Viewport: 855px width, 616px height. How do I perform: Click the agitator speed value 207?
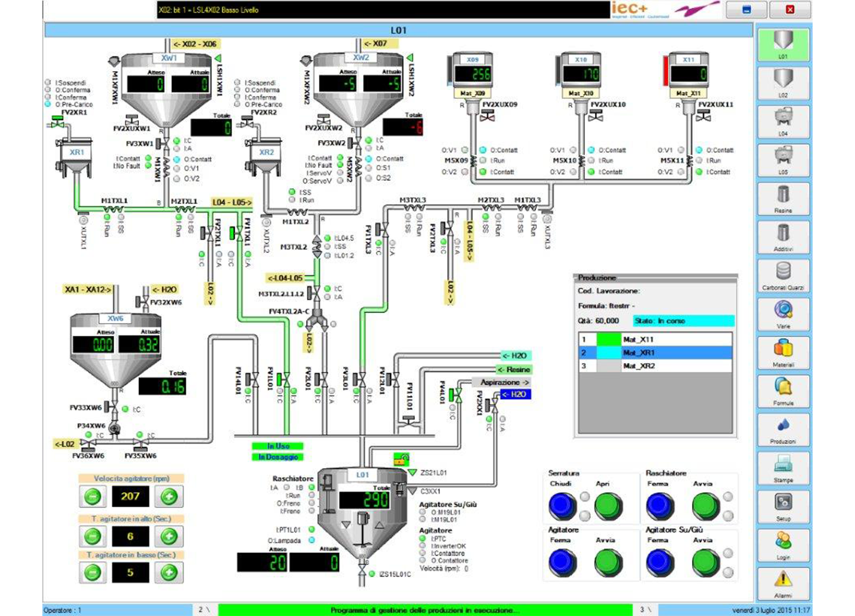[130, 497]
